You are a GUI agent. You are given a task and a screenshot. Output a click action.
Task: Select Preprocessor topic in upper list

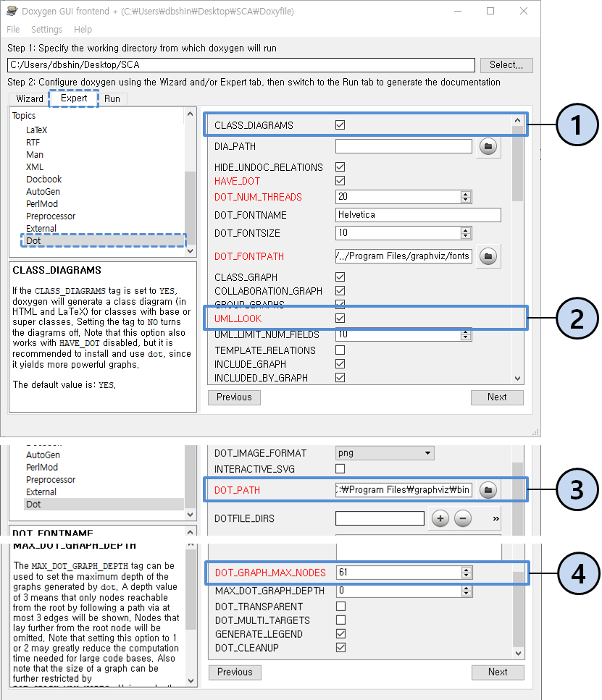coord(51,216)
